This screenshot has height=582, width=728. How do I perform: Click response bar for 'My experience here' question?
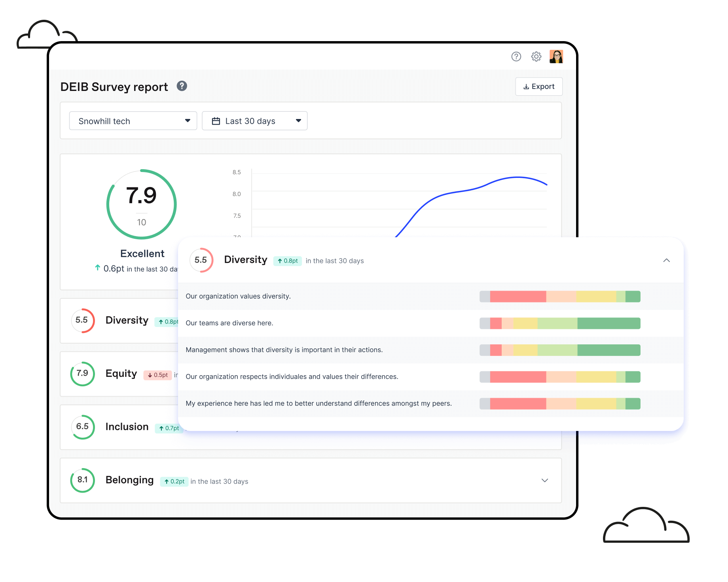tap(560, 404)
